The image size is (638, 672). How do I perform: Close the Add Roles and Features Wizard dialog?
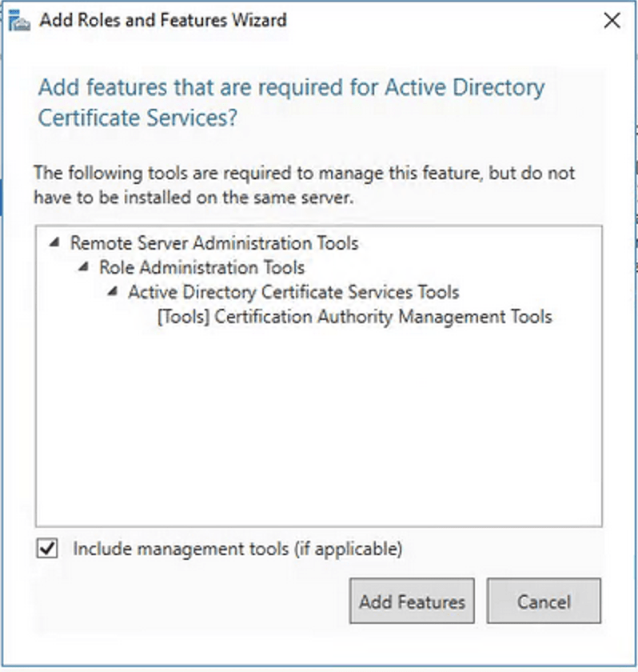pos(612,21)
